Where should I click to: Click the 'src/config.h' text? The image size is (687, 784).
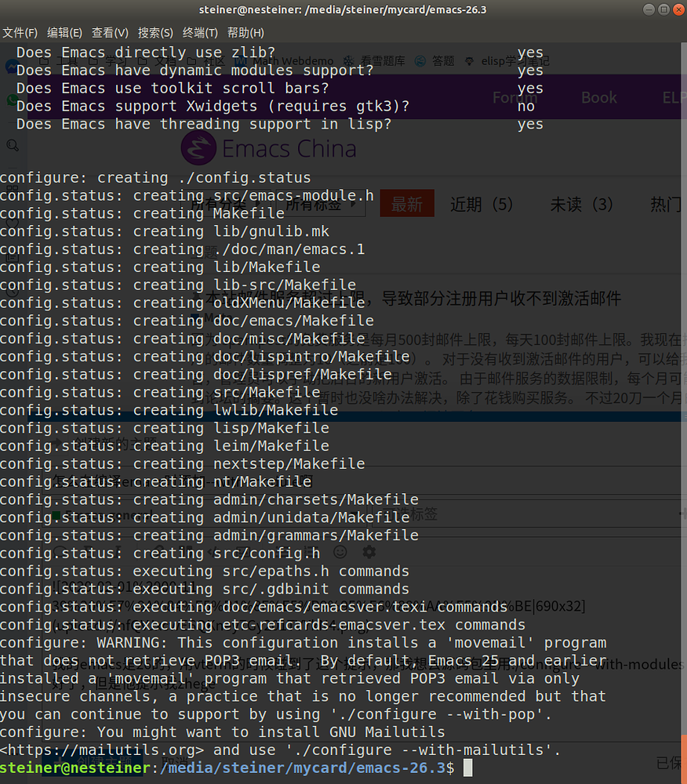pyautogui.click(x=267, y=554)
